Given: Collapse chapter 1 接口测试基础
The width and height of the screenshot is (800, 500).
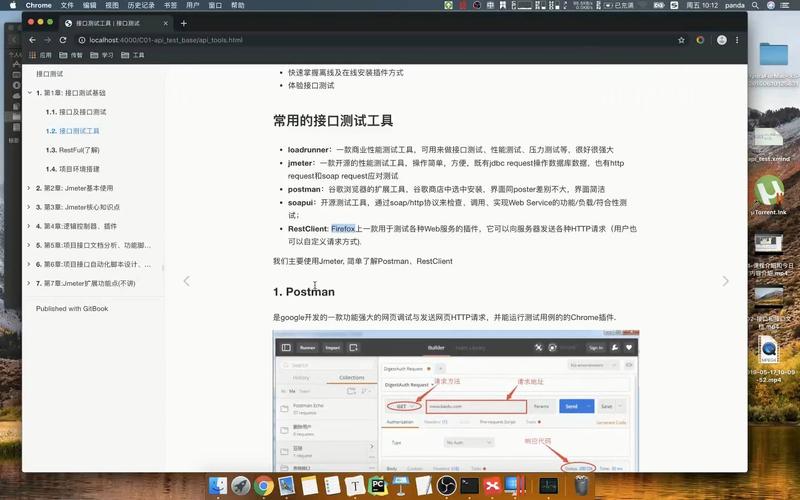Looking at the screenshot, I should coord(29,93).
